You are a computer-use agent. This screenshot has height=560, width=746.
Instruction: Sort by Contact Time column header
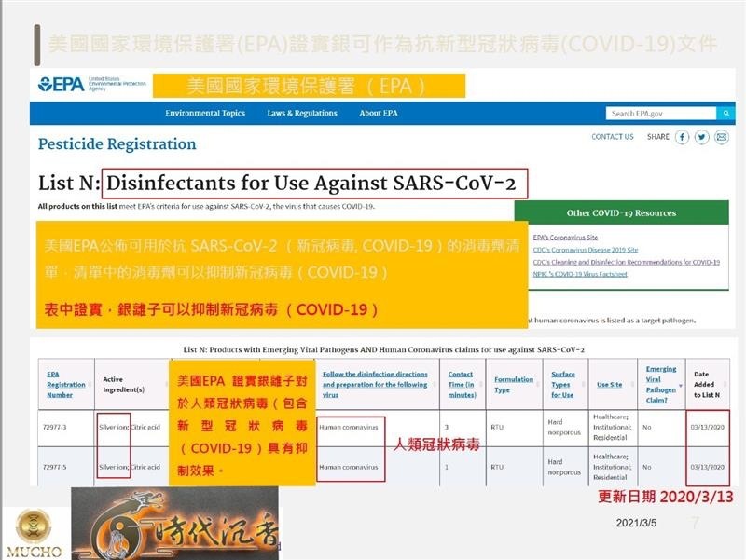[x=461, y=384]
